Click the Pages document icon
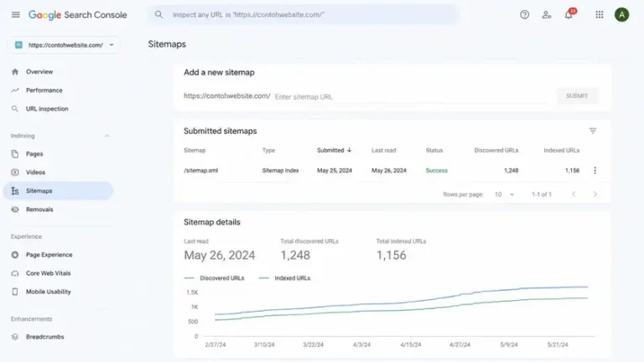This screenshot has width=644, height=362. [15, 154]
